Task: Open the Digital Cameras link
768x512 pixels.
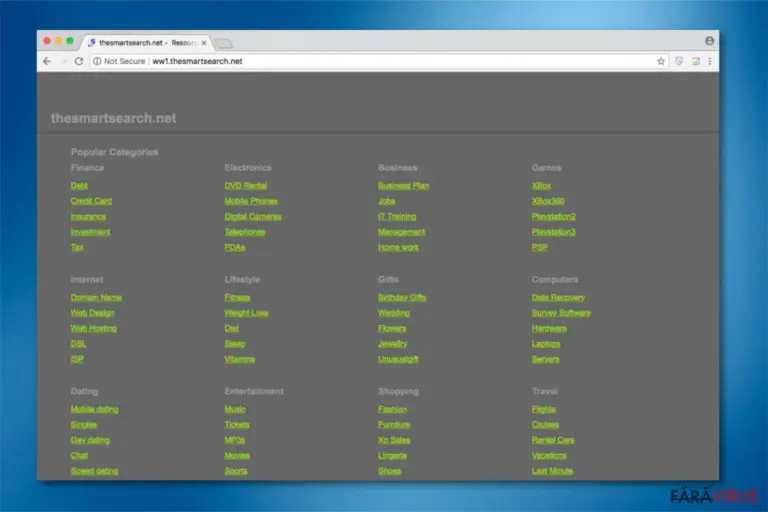Action: click(253, 217)
